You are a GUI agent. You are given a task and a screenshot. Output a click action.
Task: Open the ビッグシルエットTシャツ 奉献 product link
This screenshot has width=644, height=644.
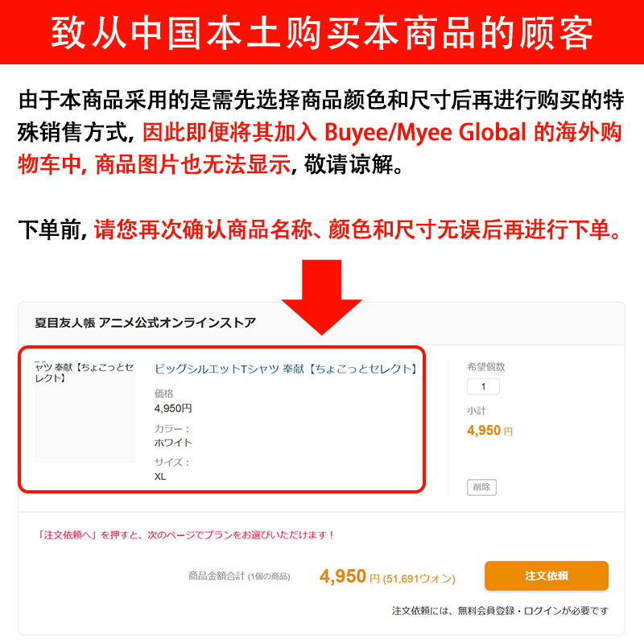pyautogui.click(x=286, y=369)
